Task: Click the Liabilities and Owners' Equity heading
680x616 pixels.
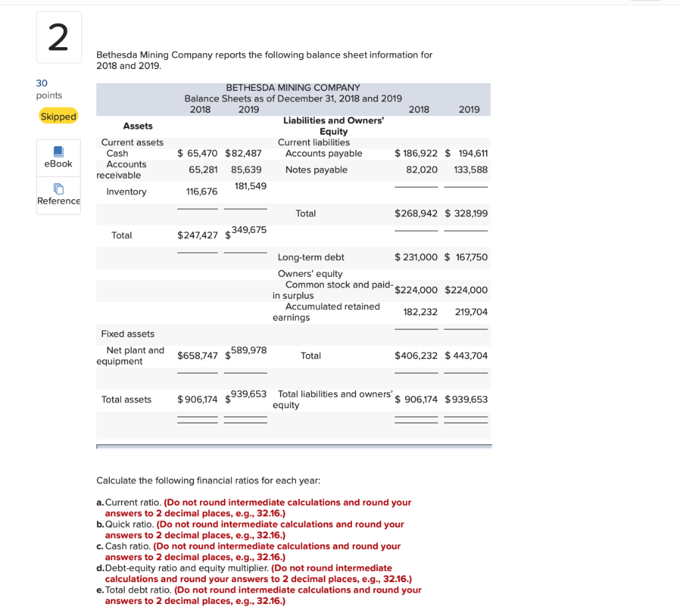Action: (333, 126)
